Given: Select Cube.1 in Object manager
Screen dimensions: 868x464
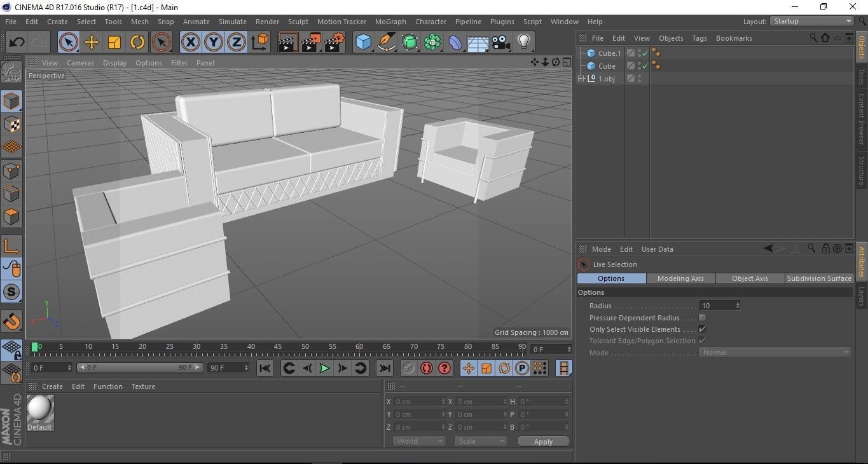Looking at the screenshot, I should 609,53.
